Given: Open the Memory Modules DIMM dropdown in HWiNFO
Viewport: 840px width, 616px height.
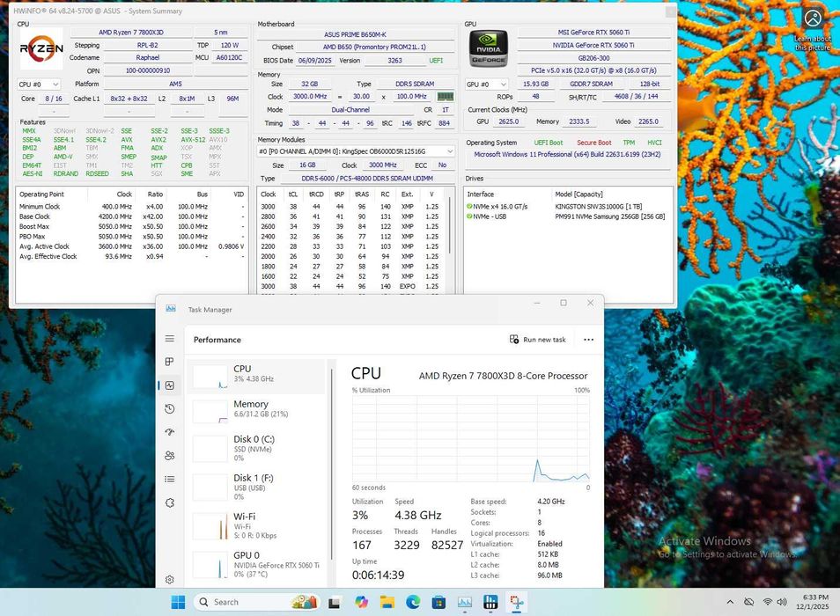Looking at the screenshot, I should point(356,151).
